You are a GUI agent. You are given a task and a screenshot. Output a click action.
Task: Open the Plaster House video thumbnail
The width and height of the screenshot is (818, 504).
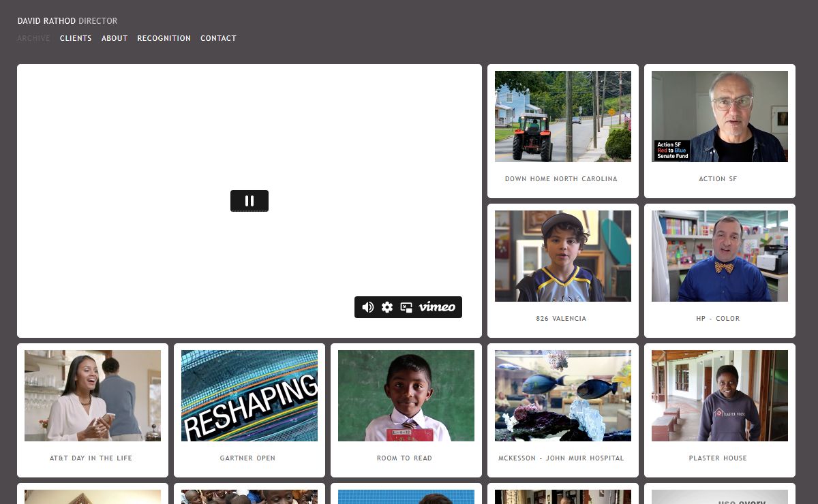click(x=720, y=396)
